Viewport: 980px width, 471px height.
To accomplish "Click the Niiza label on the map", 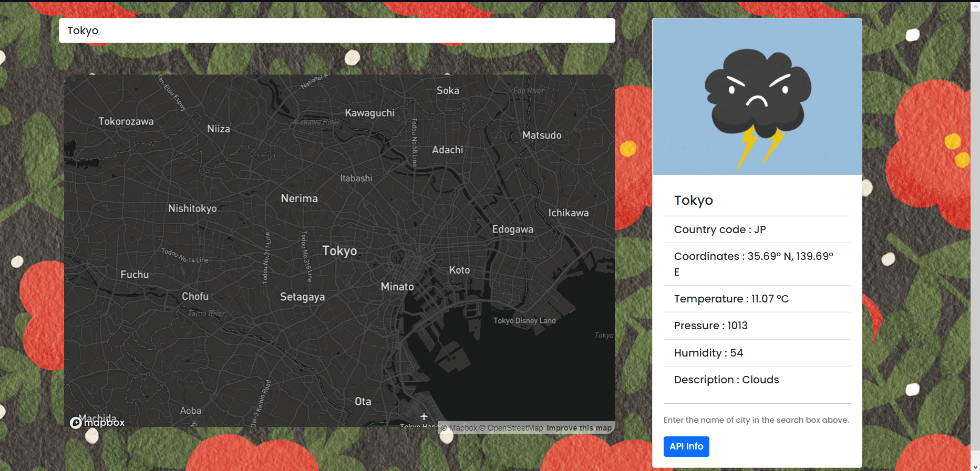I will click(x=219, y=129).
